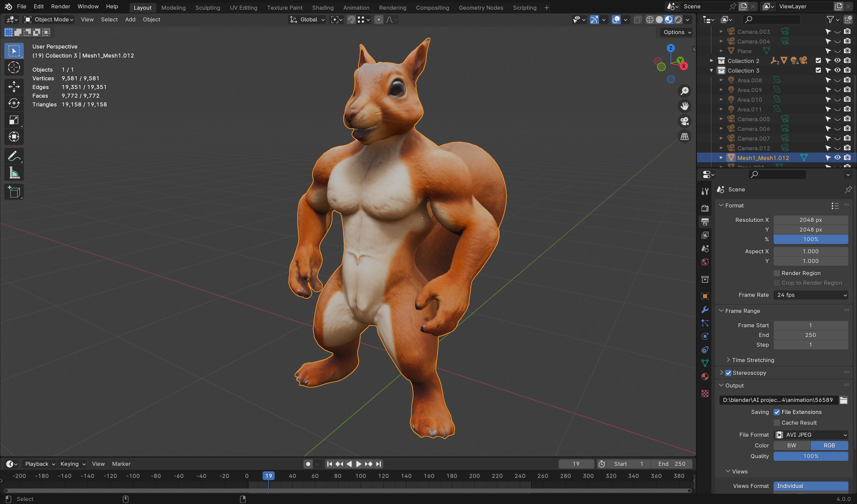Adjust the Quality 100% slider
This screenshot has width=857, height=504.
pyautogui.click(x=811, y=457)
